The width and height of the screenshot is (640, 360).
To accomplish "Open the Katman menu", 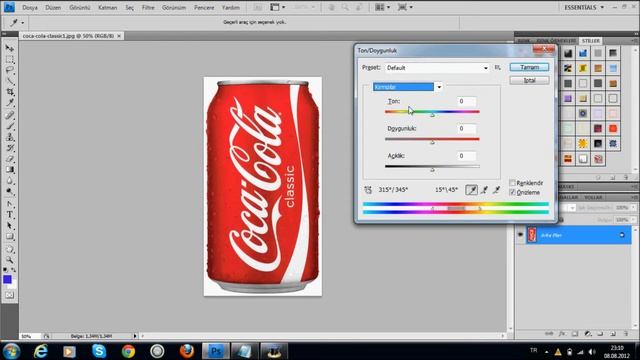I will (x=108, y=7).
